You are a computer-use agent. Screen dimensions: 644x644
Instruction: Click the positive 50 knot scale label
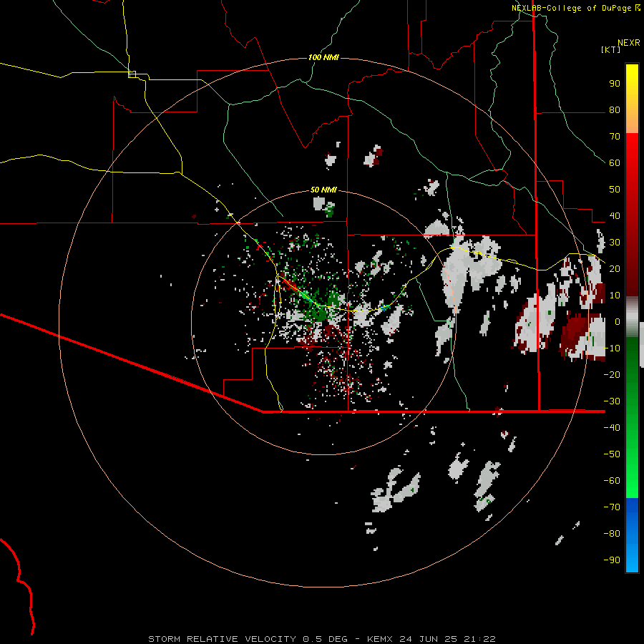click(x=615, y=190)
